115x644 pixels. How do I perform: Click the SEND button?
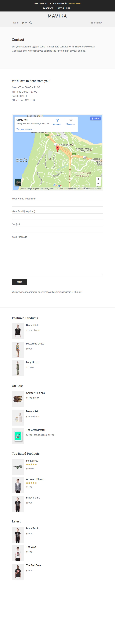click(20, 282)
